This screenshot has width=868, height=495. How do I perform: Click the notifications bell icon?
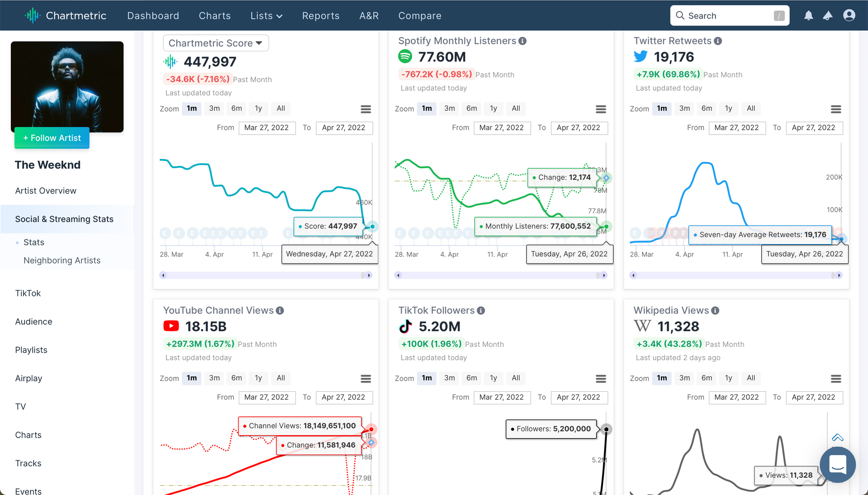[808, 16]
